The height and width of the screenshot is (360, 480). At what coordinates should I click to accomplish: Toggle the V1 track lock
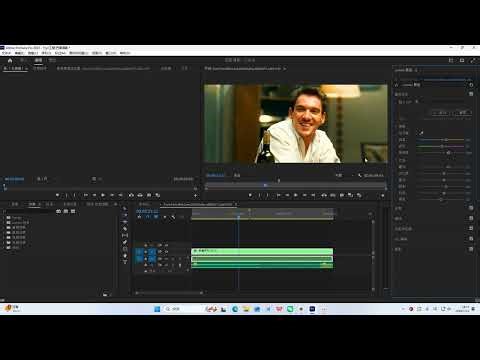pyautogui.click(x=145, y=252)
